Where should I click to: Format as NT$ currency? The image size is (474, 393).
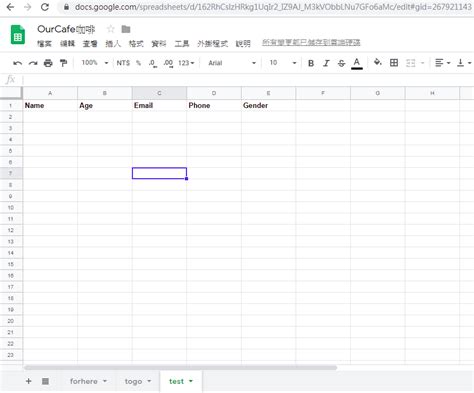point(123,63)
